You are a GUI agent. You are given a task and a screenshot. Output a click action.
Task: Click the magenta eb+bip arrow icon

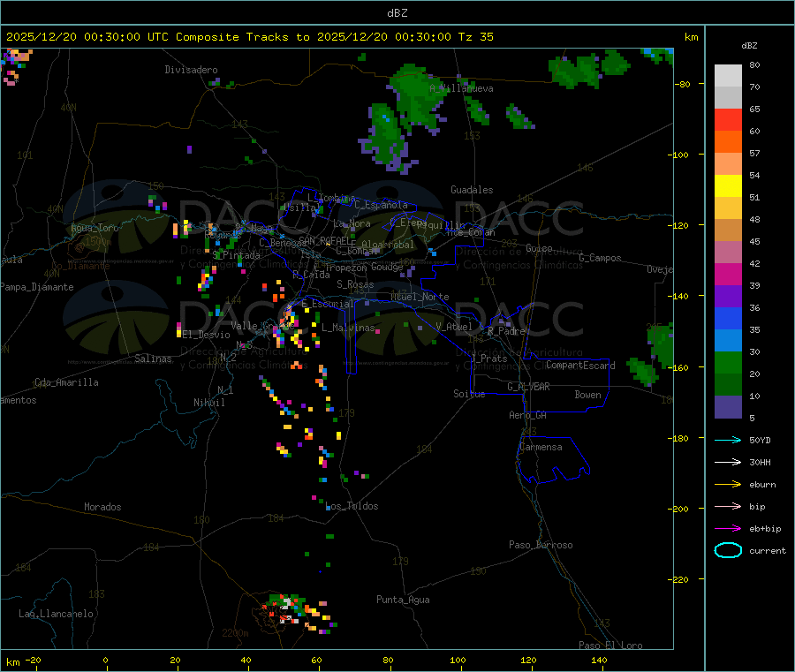tap(728, 529)
